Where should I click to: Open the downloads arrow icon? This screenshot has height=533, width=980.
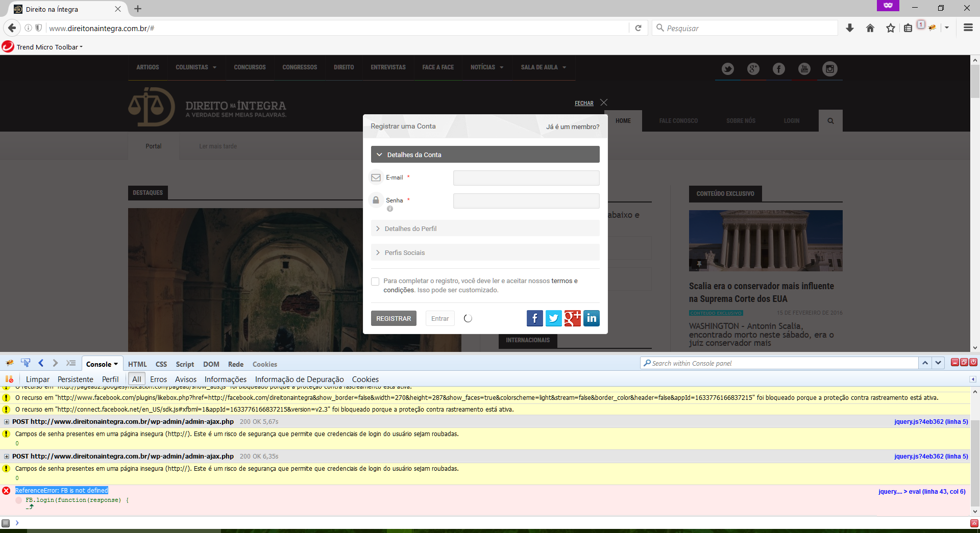(850, 28)
